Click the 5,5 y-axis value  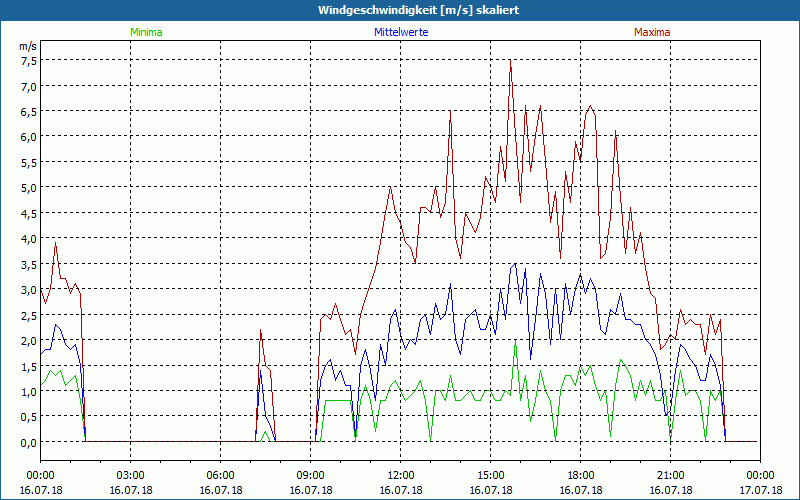pyautogui.click(x=29, y=162)
